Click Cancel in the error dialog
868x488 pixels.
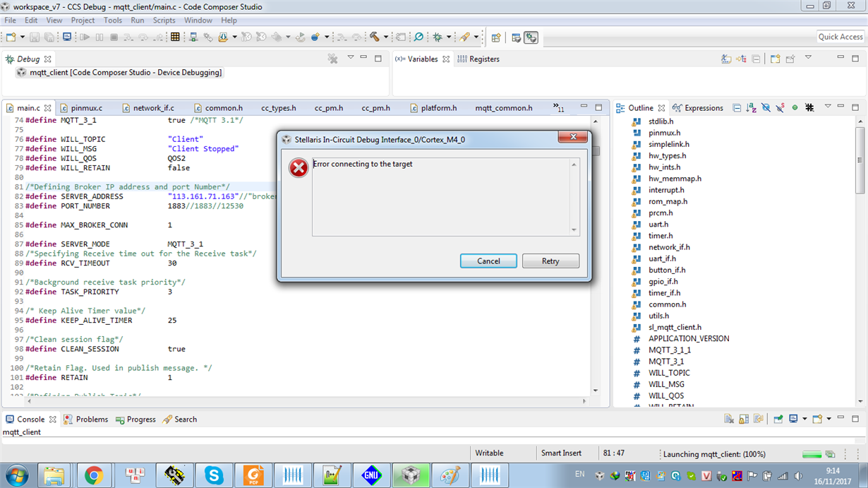(488, 261)
